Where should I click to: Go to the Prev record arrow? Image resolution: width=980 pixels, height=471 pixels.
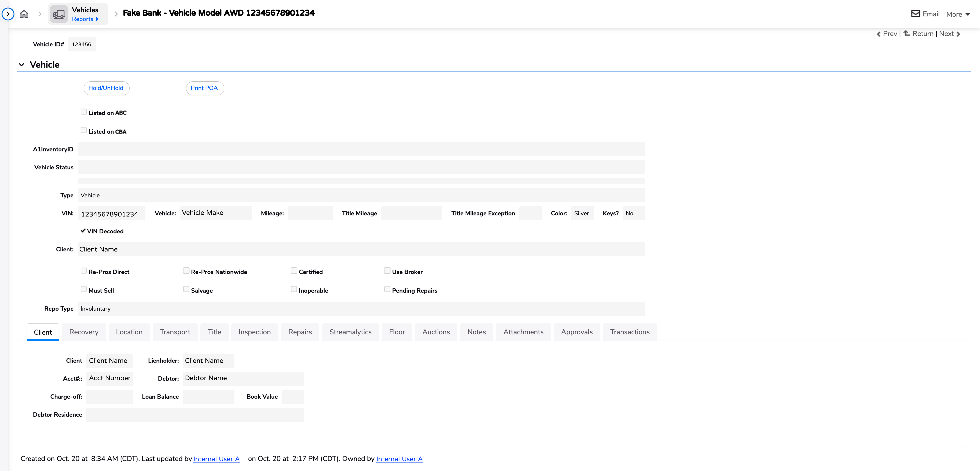(x=878, y=34)
